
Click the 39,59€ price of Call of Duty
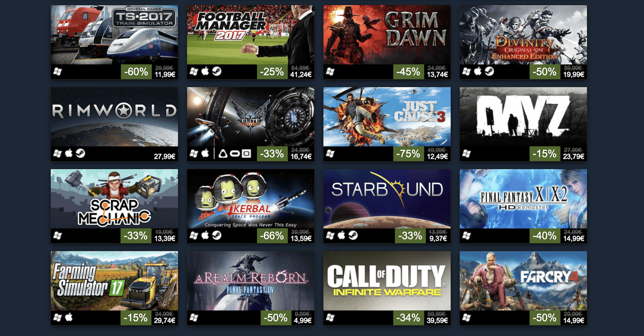(437, 320)
